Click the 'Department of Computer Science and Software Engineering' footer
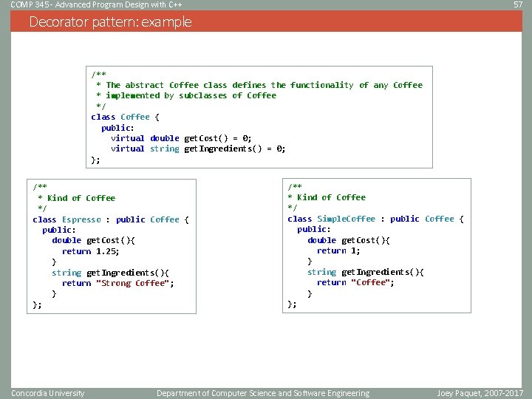The width and height of the screenshot is (532, 399). click(263, 393)
